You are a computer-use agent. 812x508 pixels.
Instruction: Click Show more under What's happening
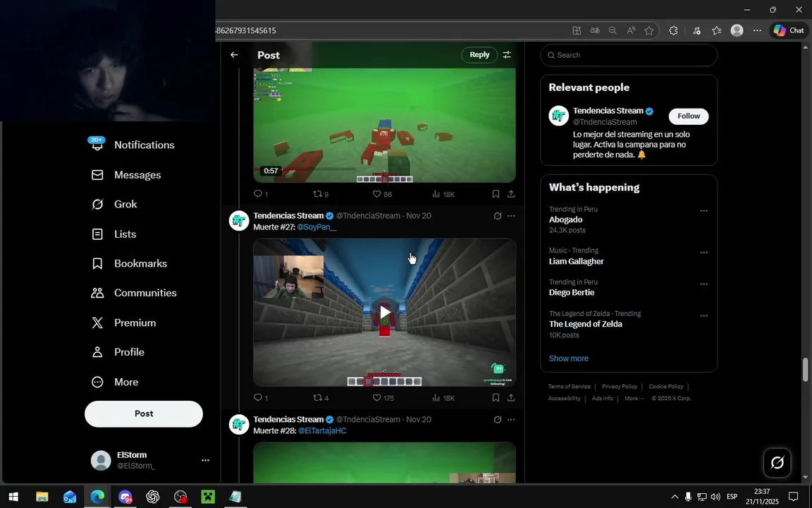[568, 358]
